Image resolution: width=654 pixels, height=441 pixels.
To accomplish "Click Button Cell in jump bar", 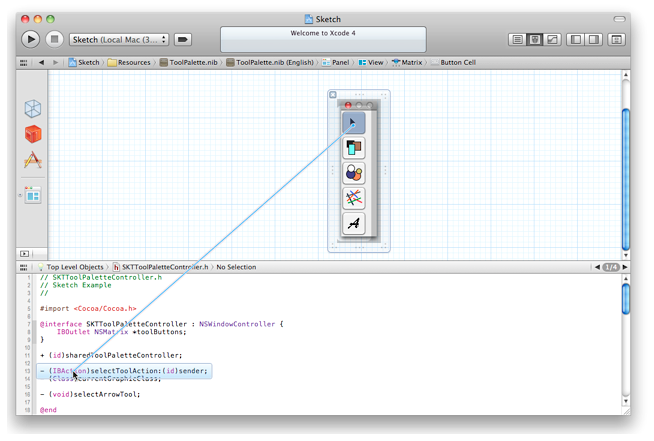I will tap(453, 63).
